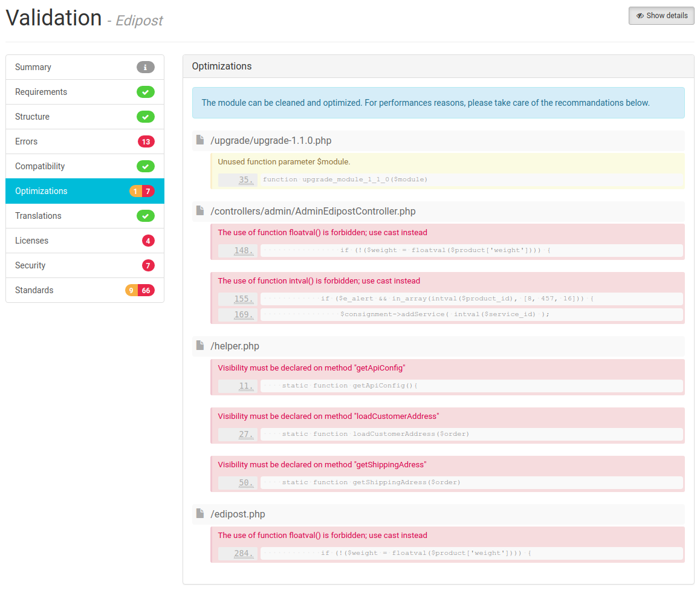
Task: Click the Compatibility green checkmark badge
Action: coord(146,166)
